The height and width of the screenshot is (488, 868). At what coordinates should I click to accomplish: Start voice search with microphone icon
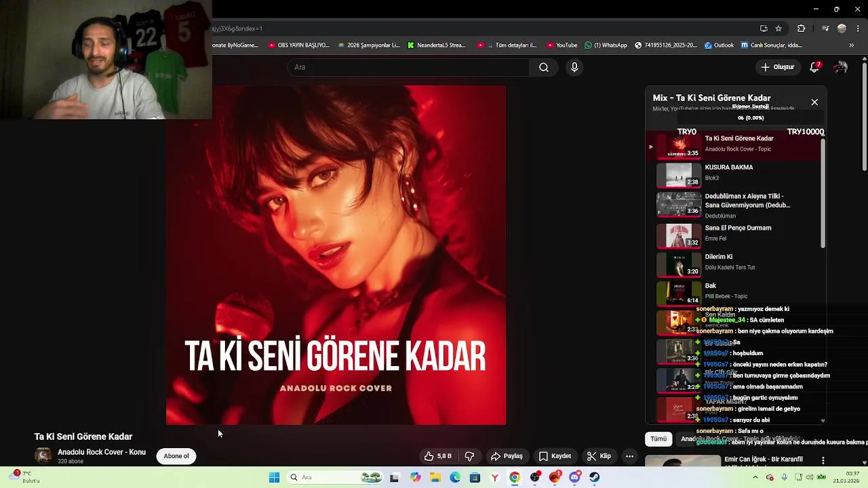coord(574,67)
